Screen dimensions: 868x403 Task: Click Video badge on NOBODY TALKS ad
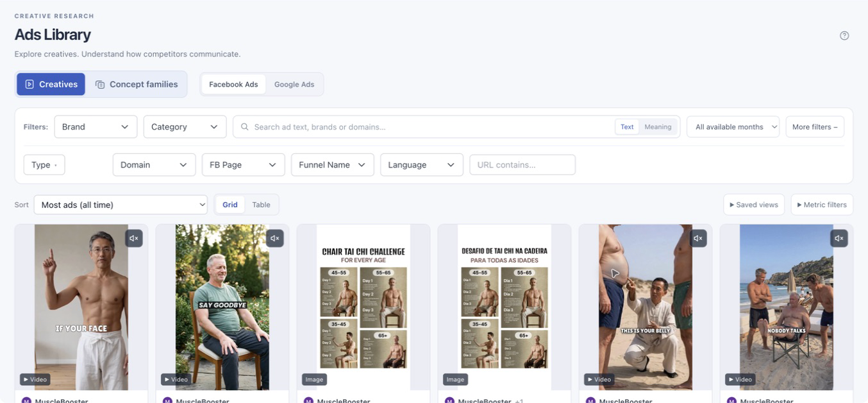740,379
